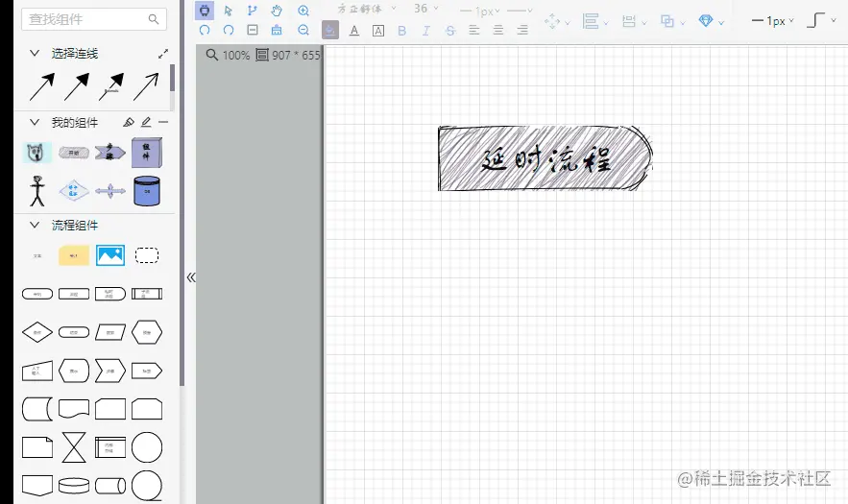Click the eraser icon in 我的组件 header
The image size is (848, 504).
[129, 122]
